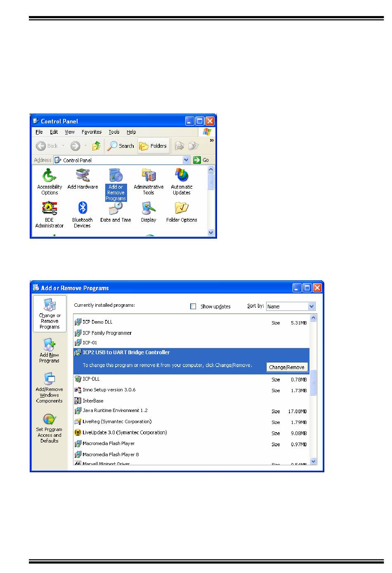Enable the Show updates checkbox
392x573 pixels.
click(193, 306)
